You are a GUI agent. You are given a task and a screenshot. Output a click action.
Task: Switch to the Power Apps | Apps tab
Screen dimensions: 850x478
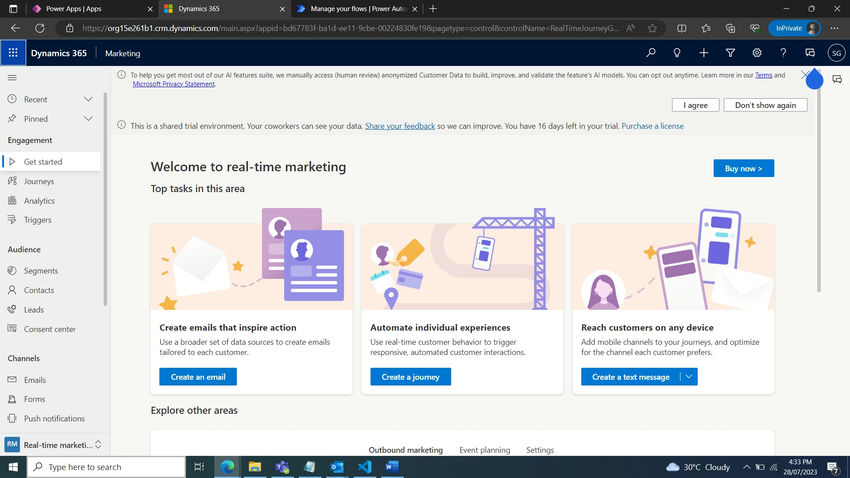click(x=91, y=9)
